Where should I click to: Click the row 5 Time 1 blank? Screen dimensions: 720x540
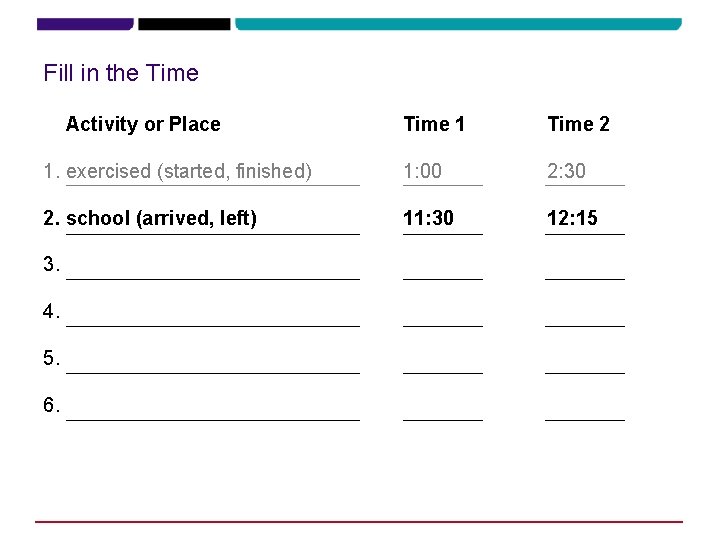pyautogui.click(x=443, y=365)
